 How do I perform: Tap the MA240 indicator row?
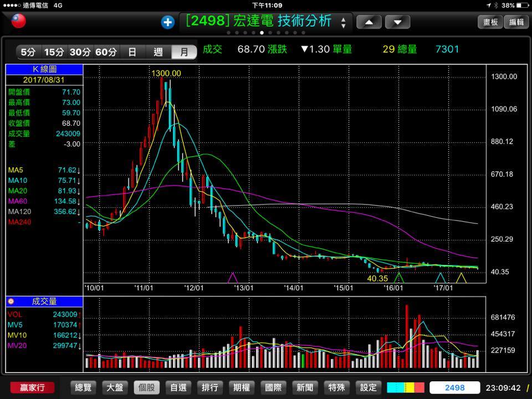click(44, 222)
